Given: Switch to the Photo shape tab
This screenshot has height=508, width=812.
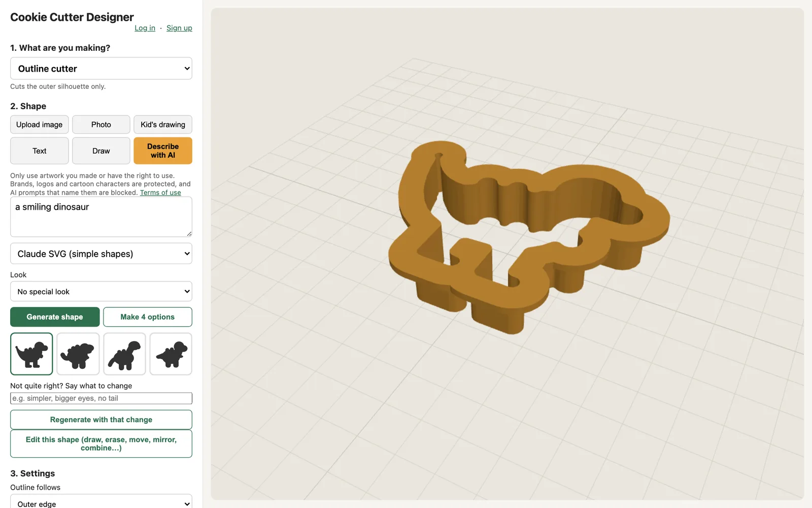Looking at the screenshot, I should (101, 124).
